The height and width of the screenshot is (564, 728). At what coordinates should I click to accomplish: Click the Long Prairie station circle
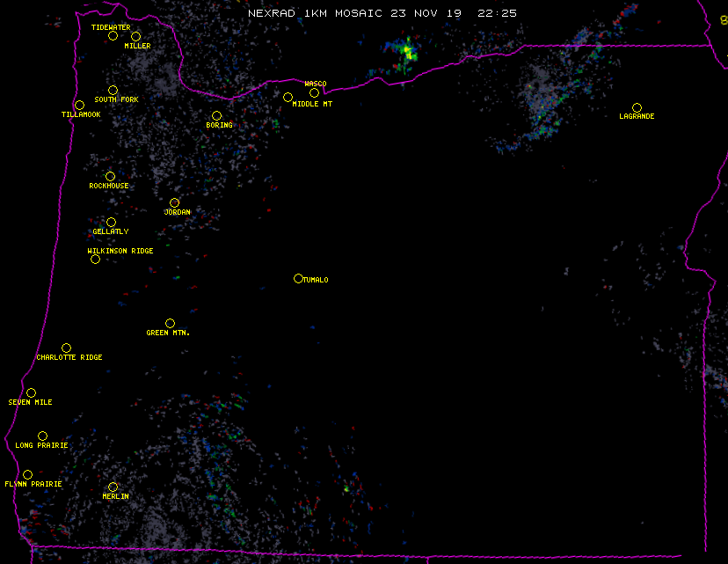coord(42,436)
